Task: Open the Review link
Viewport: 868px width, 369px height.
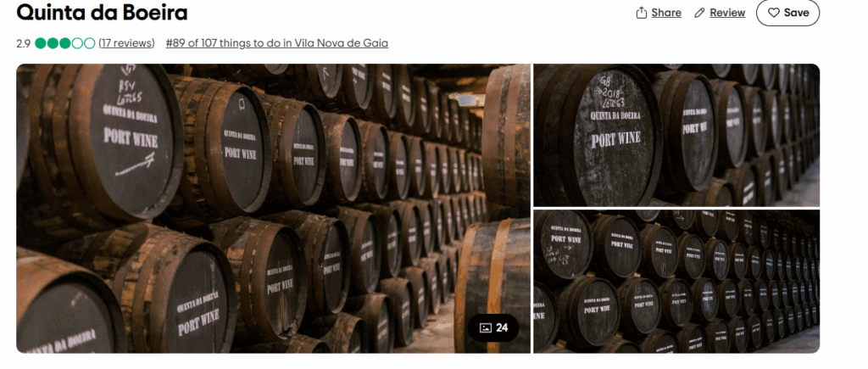Action: click(727, 13)
